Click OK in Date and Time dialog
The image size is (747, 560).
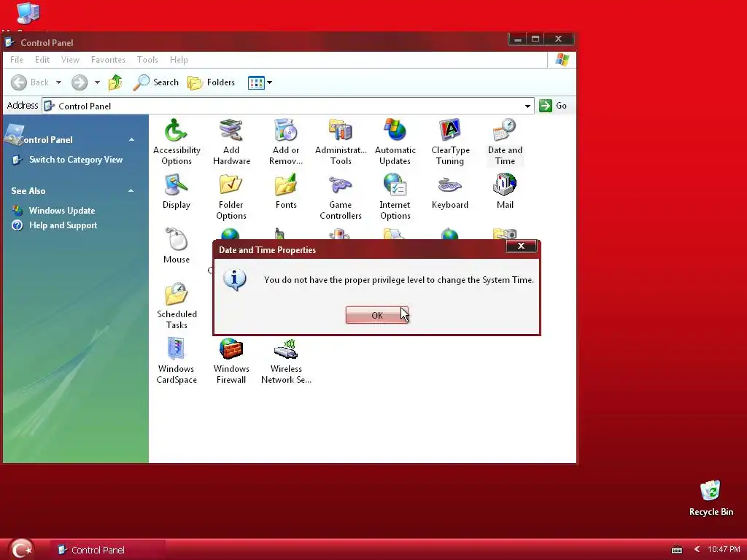click(377, 315)
